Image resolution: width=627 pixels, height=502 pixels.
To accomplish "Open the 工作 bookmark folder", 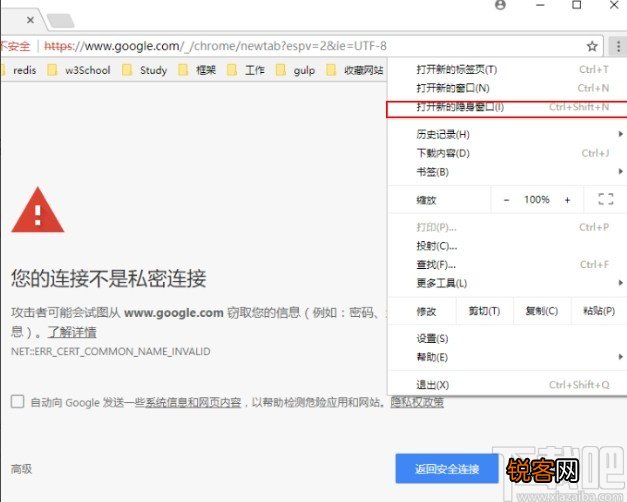I will pos(246,70).
